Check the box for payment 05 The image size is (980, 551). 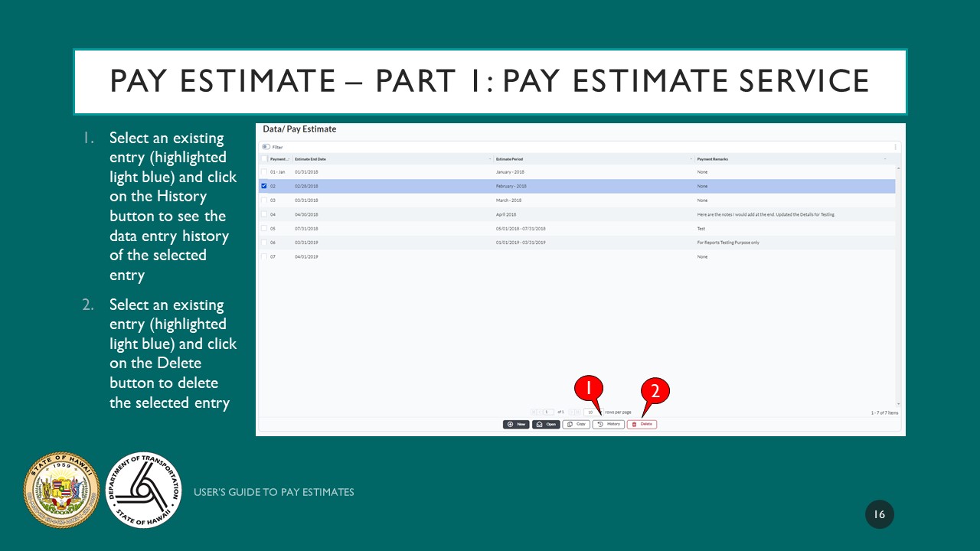264,228
